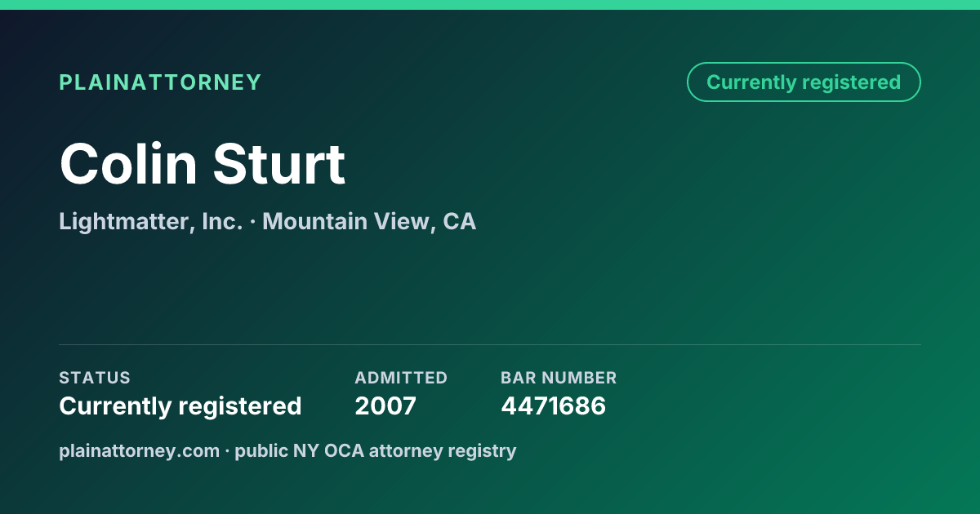Click the PLAINATTORNEY brand logo text
980x514 pixels.
(160, 82)
